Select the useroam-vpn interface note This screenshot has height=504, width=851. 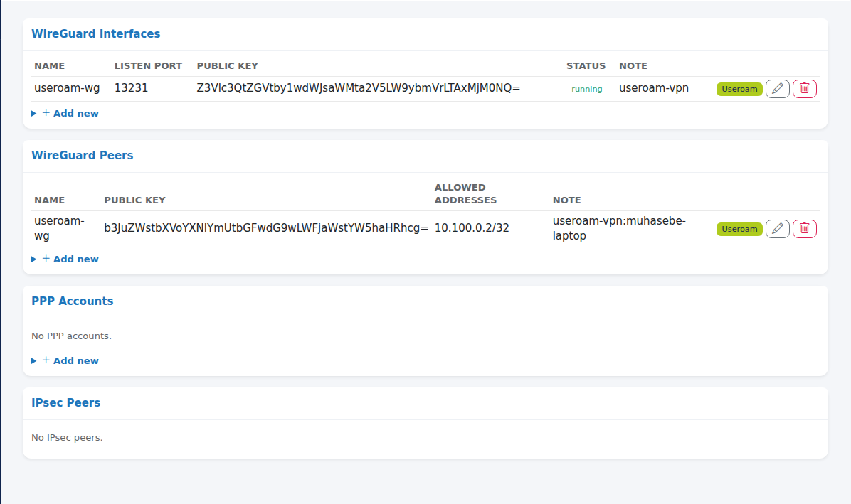(654, 88)
